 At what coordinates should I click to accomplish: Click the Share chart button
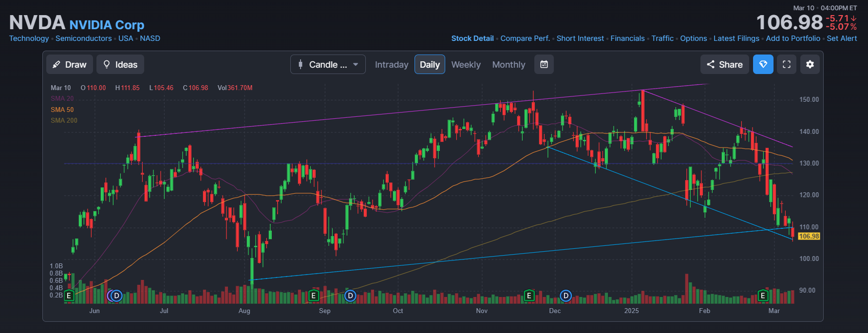[724, 64]
